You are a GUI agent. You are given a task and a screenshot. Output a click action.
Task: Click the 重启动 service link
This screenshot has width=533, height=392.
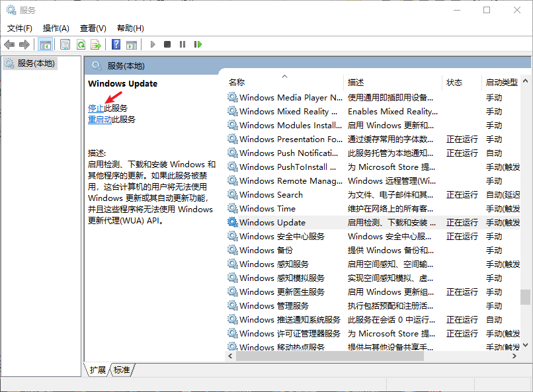[x=100, y=120]
